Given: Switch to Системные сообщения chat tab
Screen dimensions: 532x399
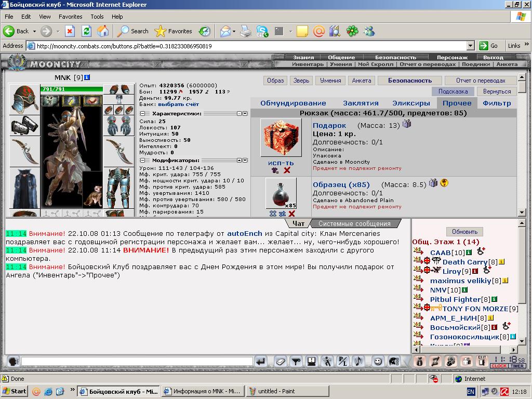Looking at the screenshot, I should click(x=354, y=223).
